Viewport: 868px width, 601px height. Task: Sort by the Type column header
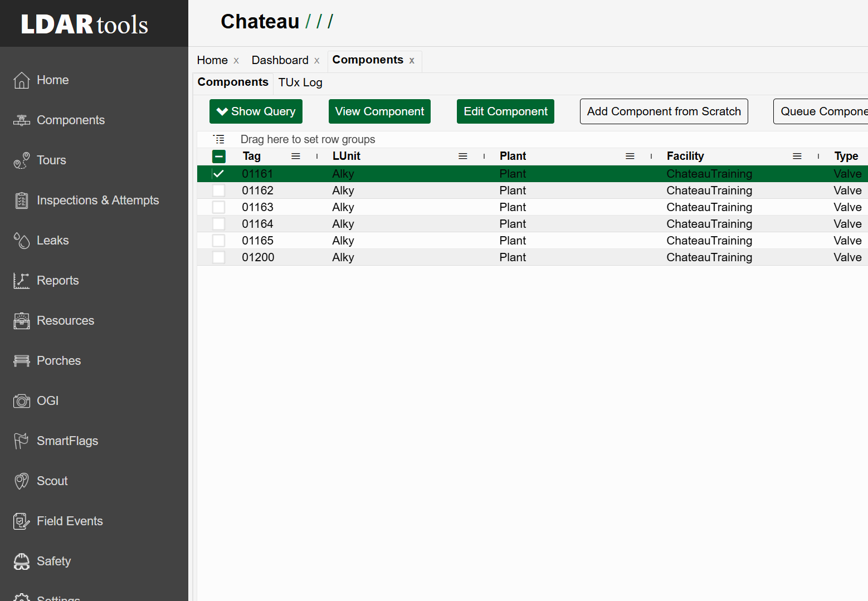[x=846, y=157]
